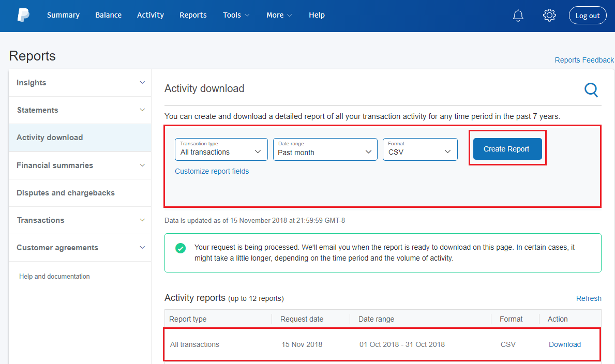Expand the More menu
The height and width of the screenshot is (364, 615).
tap(279, 15)
